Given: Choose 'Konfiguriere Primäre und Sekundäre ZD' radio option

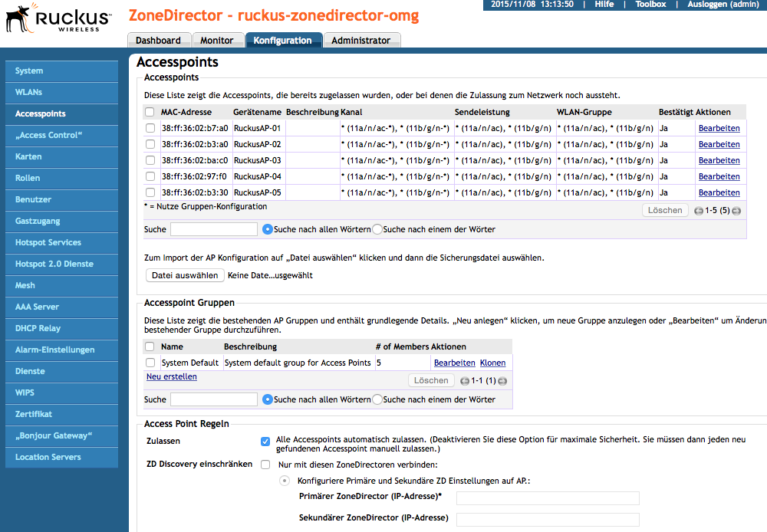Looking at the screenshot, I should [x=285, y=481].
